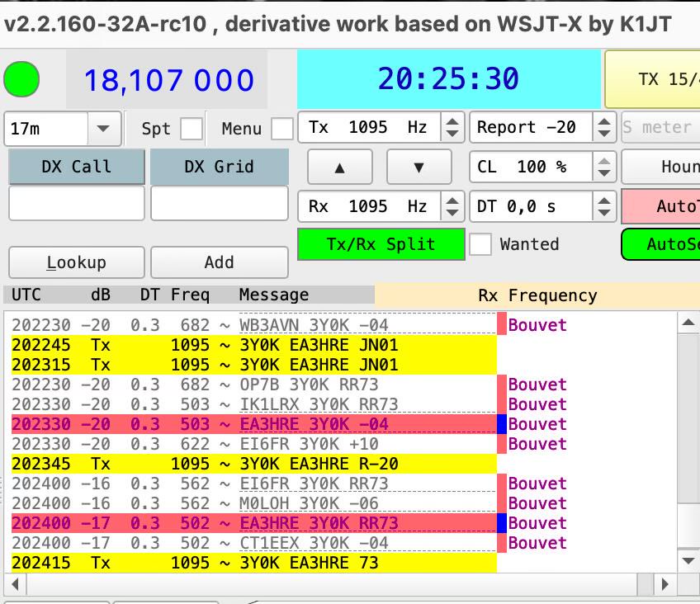Toggle the Tx/Rx Split button
Image resolution: width=700 pixels, height=604 pixels.
(x=381, y=244)
